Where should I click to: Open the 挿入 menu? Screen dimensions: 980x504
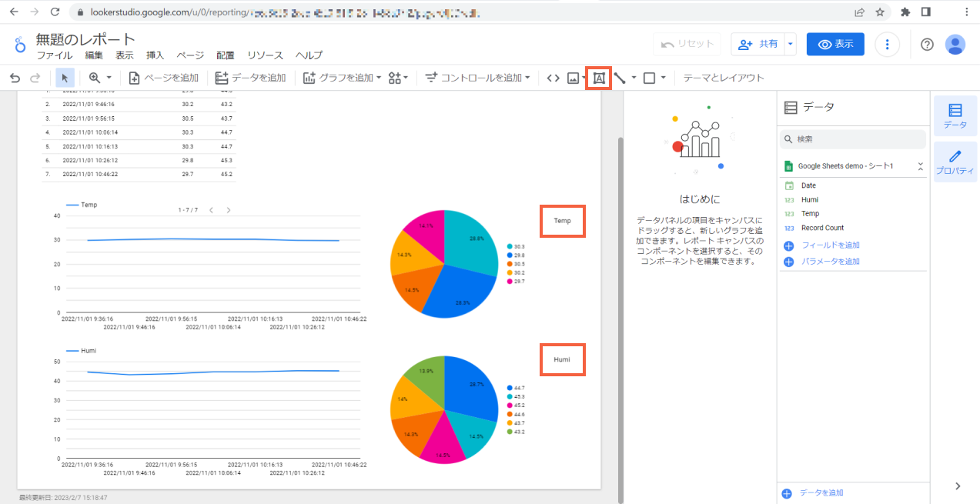[154, 55]
